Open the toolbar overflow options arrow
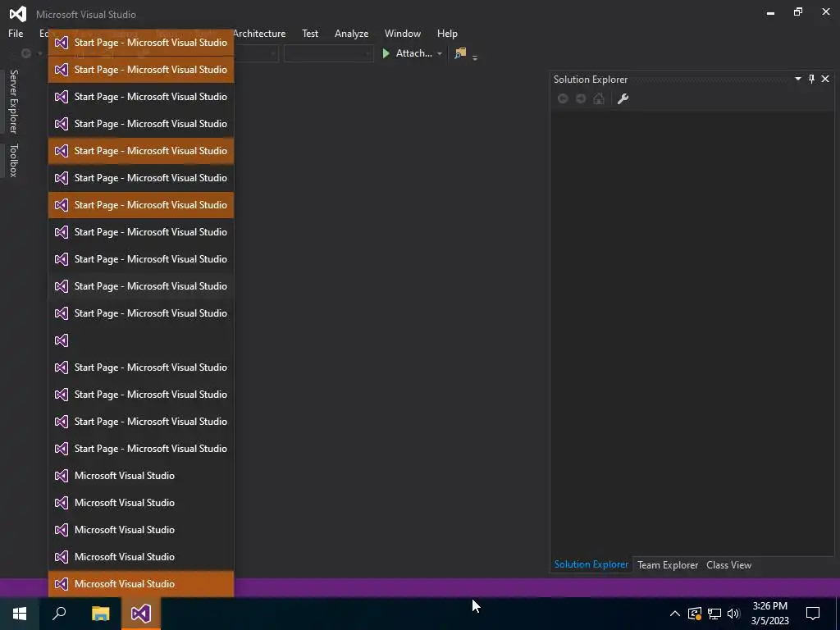 click(x=475, y=57)
